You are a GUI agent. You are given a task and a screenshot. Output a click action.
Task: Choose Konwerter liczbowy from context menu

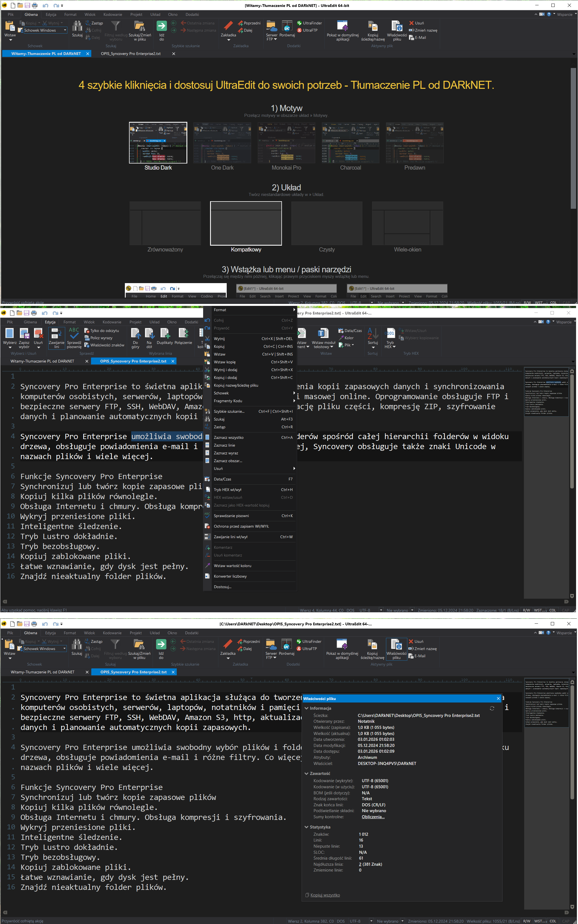coord(230,576)
